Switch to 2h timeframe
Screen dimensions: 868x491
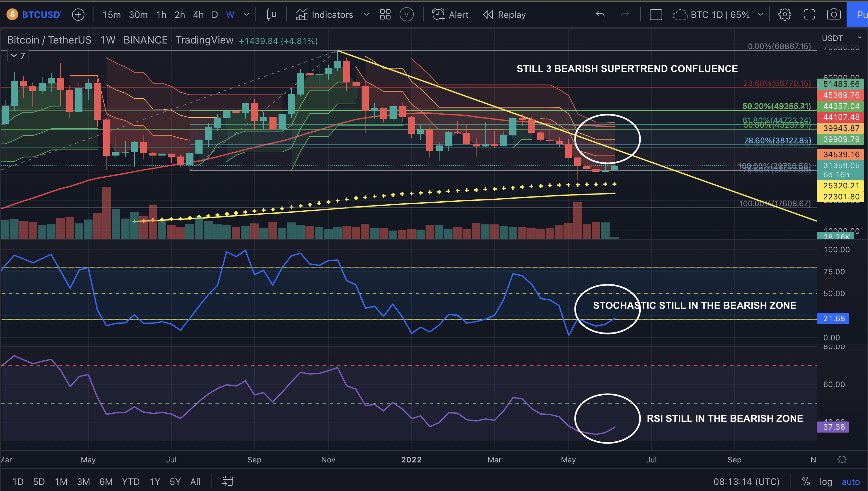click(180, 15)
